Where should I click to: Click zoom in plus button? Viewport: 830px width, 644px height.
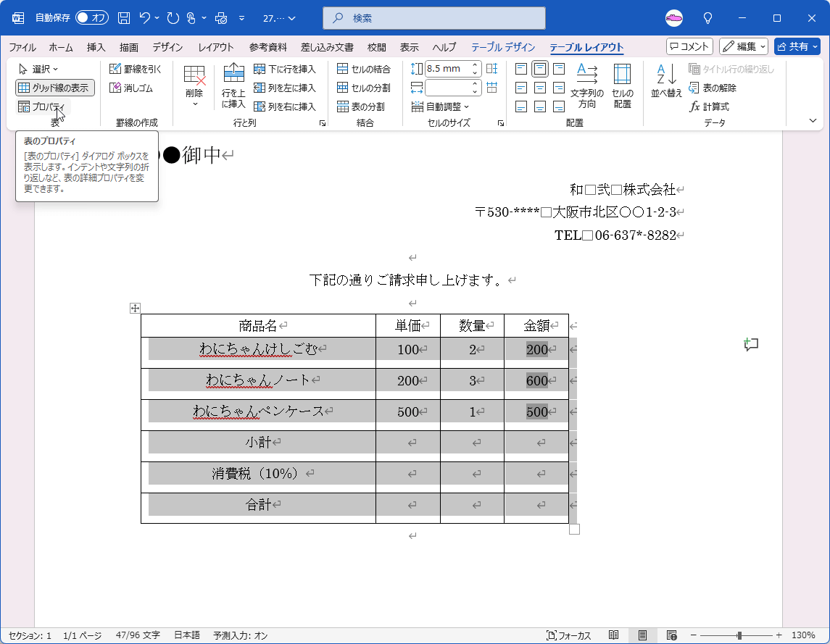[779, 635]
